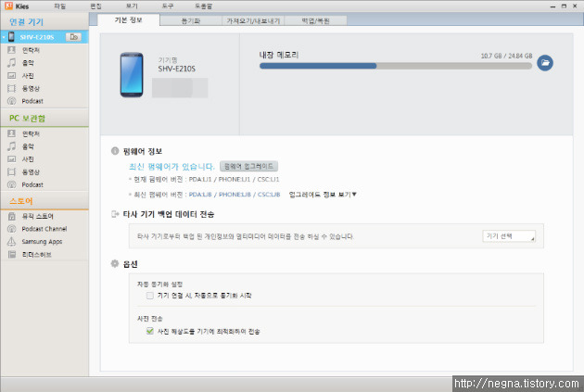Minimize the Kies window
This screenshot has height=392, width=584.
pyautogui.click(x=553, y=6)
